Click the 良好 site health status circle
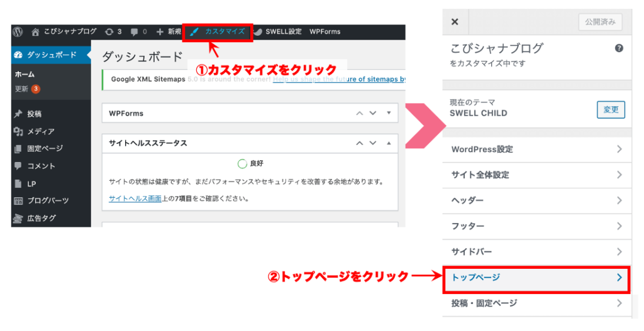 click(x=242, y=164)
